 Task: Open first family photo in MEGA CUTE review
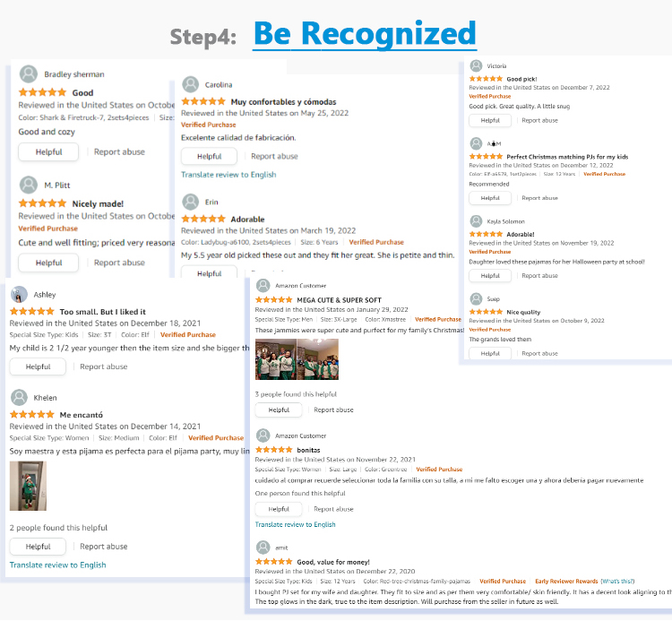pyautogui.click(x=276, y=359)
